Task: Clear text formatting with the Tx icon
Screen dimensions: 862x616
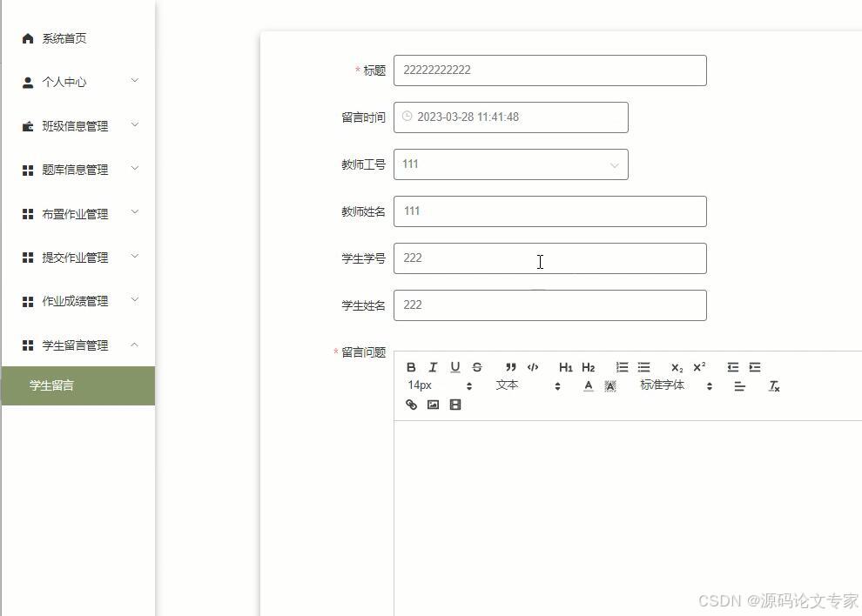Action: [774, 385]
